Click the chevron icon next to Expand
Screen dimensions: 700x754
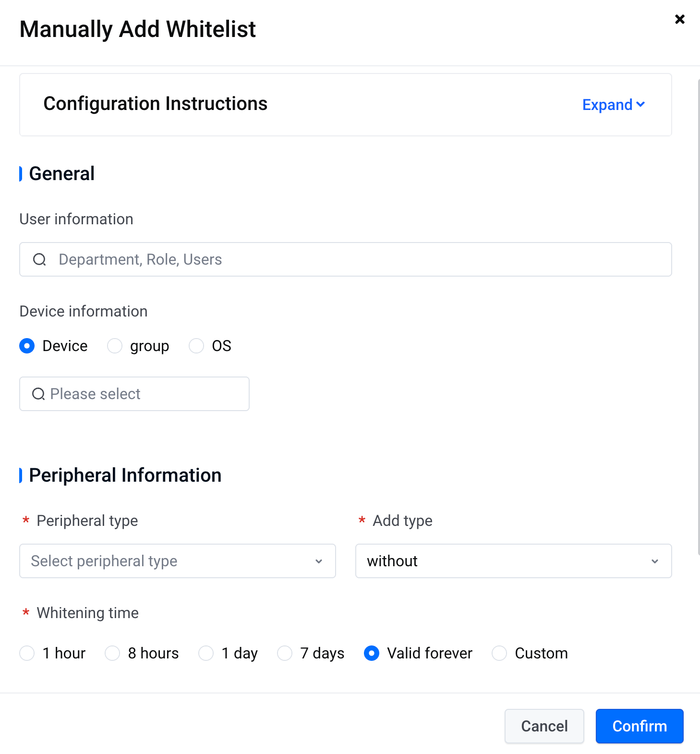tap(640, 104)
